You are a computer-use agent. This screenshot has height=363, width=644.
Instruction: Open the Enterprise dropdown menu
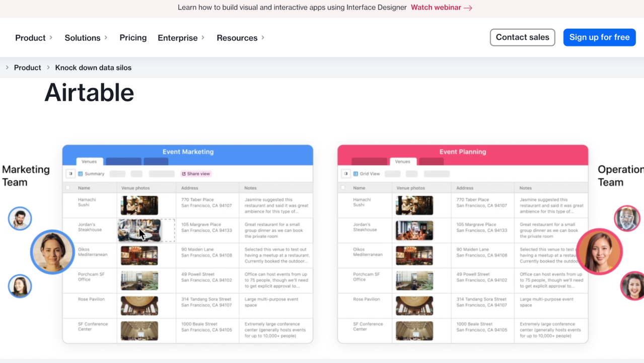pyautogui.click(x=181, y=38)
